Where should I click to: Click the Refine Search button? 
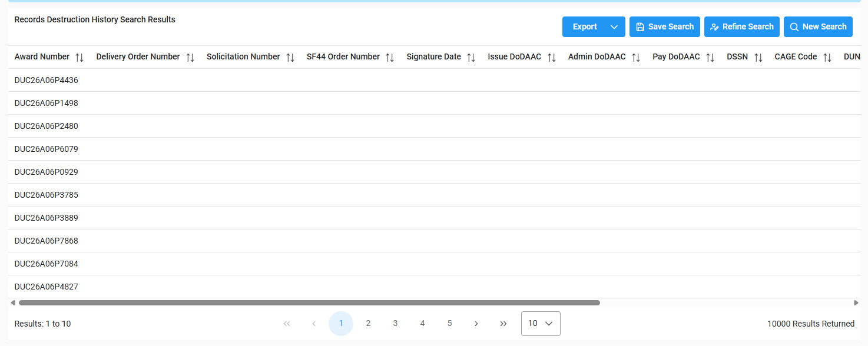click(741, 27)
